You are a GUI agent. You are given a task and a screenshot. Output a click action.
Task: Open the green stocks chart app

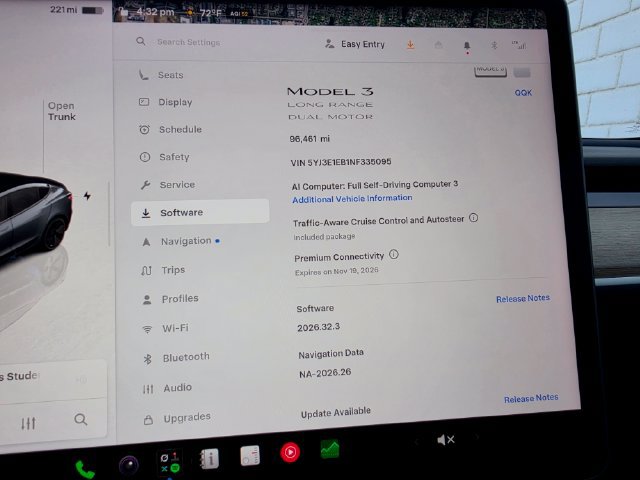tap(330, 449)
